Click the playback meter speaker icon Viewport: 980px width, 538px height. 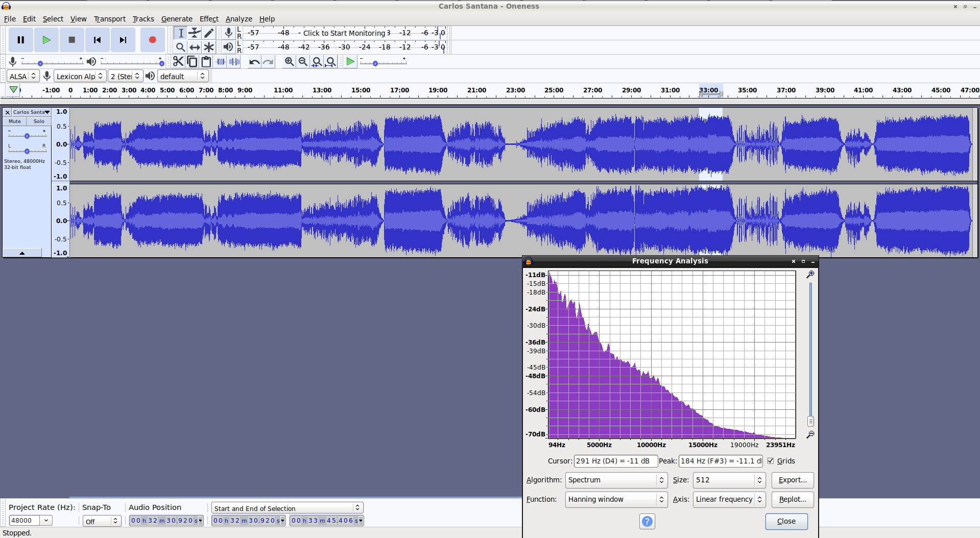click(x=228, y=47)
